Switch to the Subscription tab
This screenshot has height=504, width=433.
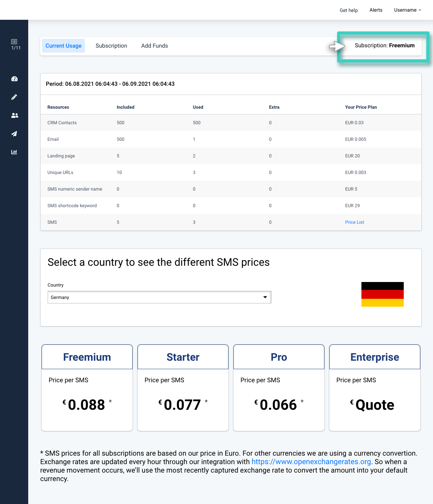[x=111, y=46]
